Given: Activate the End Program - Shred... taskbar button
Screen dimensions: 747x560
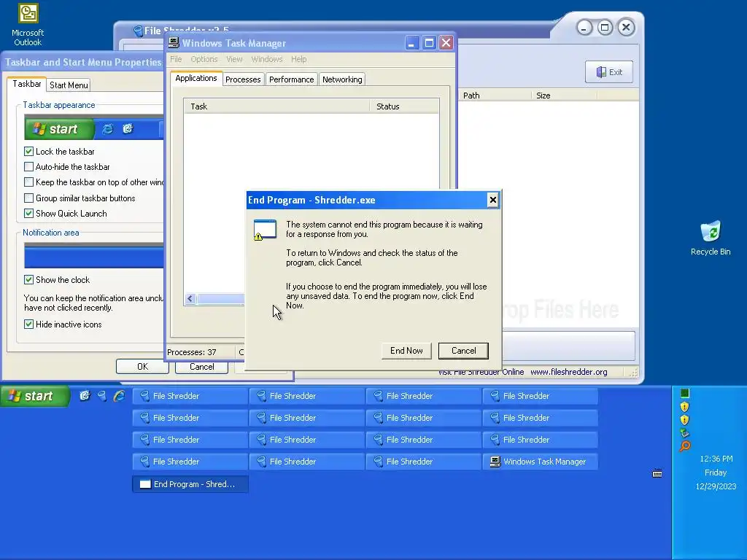Looking at the screenshot, I should pyautogui.click(x=190, y=484).
